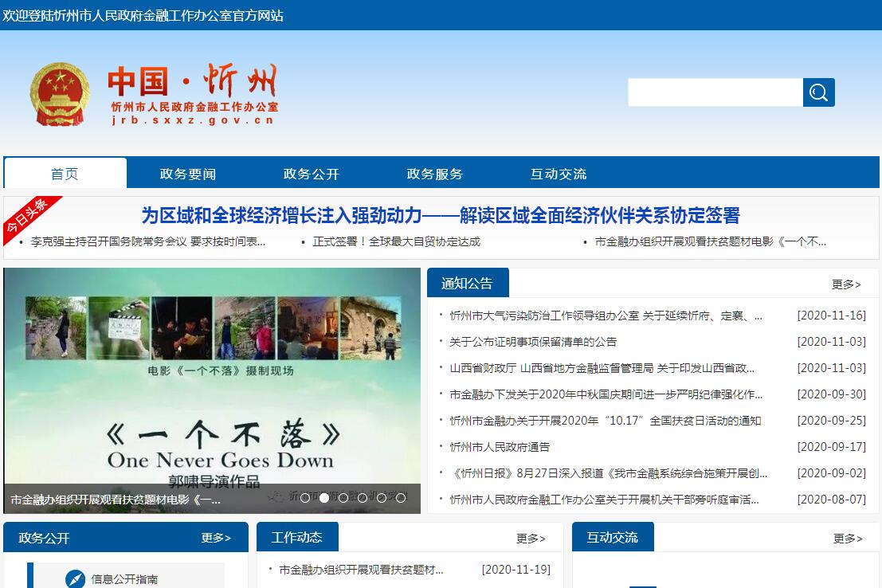Click the magnifier search icon button

[818, 92]
